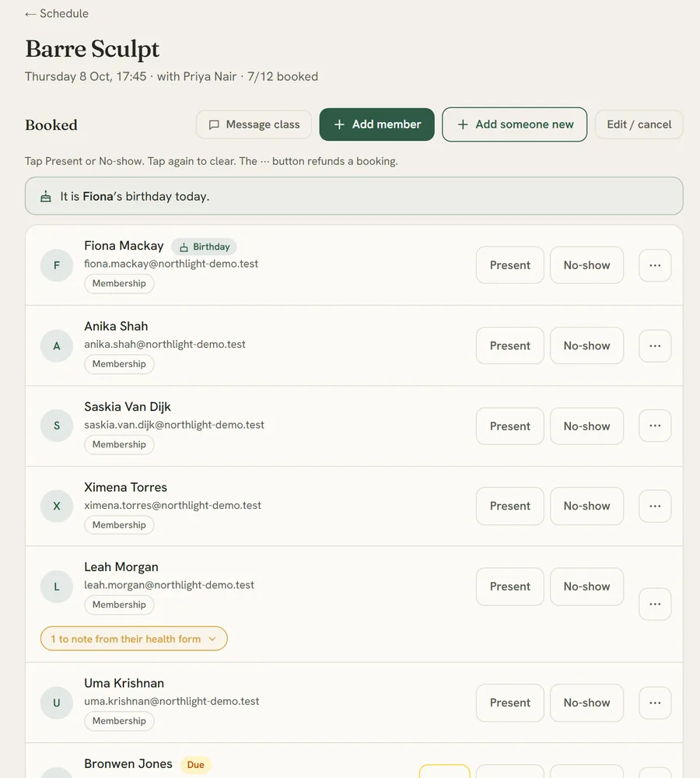Viewport: 700px width, 778px height.
Task: Click the Membership tag under Ximena Torres
Action: tap(119, 524)
